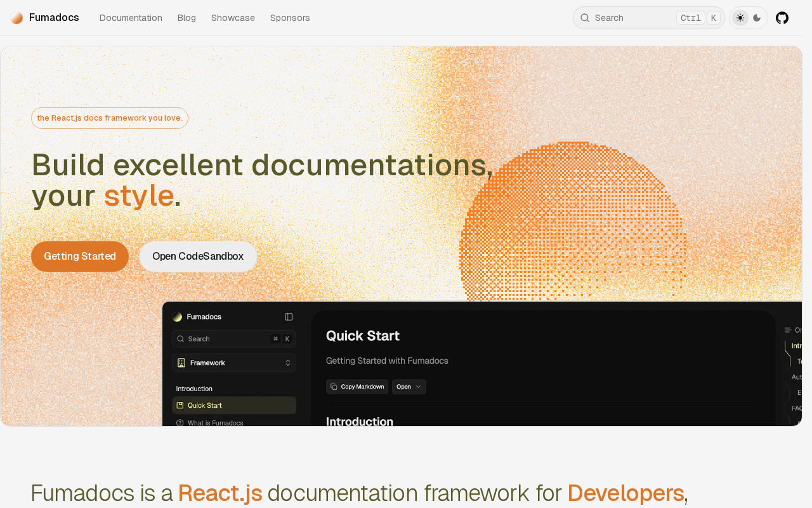
Task: Click the What is Fumadocs question icon
Action: [x=180, y=423]
